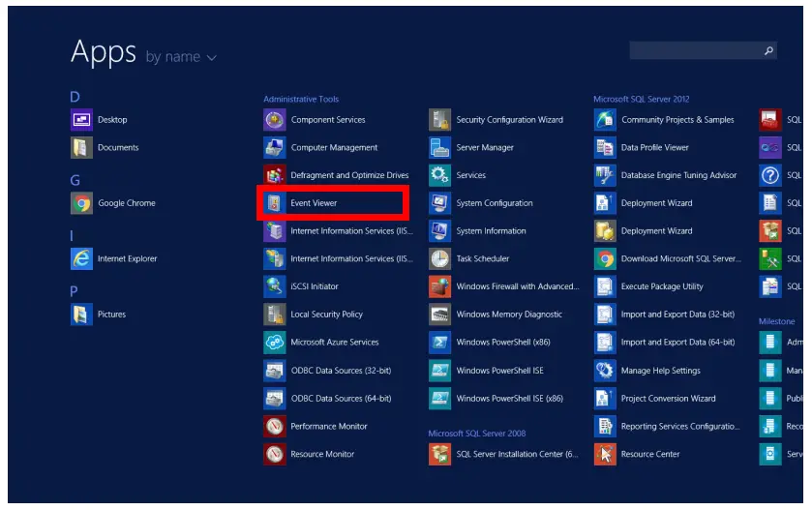Open Microsoft Azure Services icon
This screenshot has width=812, height=510.
[275, 343]
